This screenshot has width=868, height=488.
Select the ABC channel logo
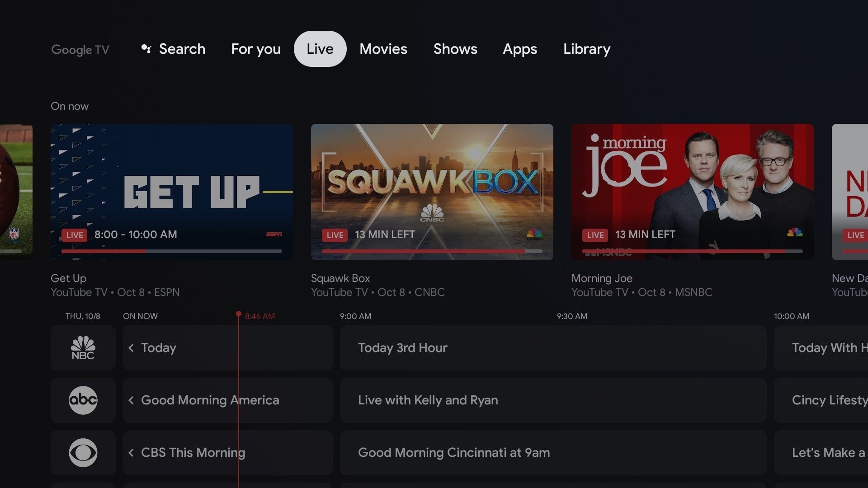point(83,400)
